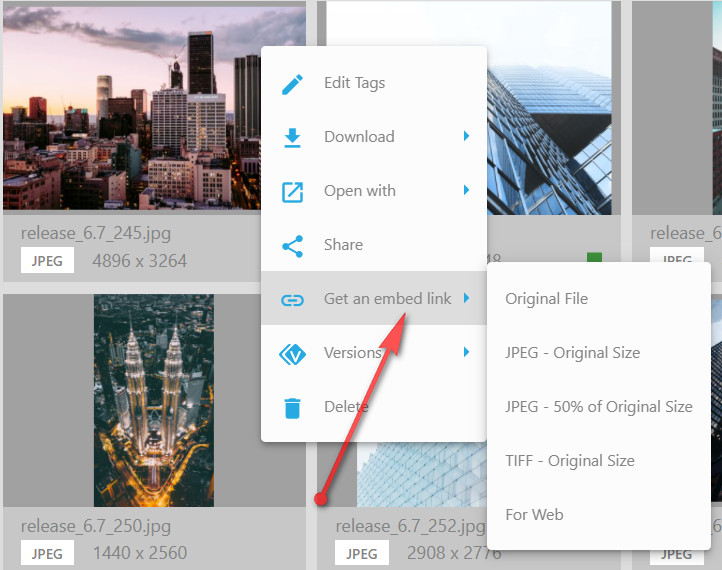
Task: Click the Open with external icon
Action: pyautogui.click(x=292, y=191)
